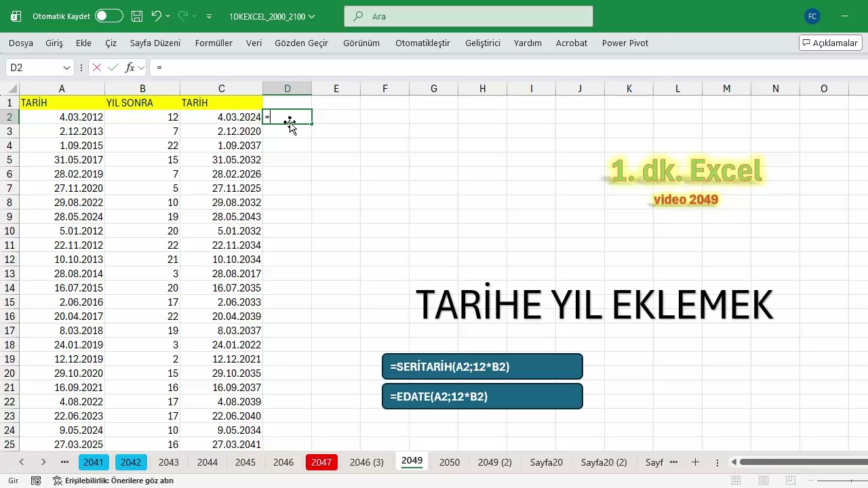Open the undo history dropdown arrow
868x488 pixels.
pos(168,16)
